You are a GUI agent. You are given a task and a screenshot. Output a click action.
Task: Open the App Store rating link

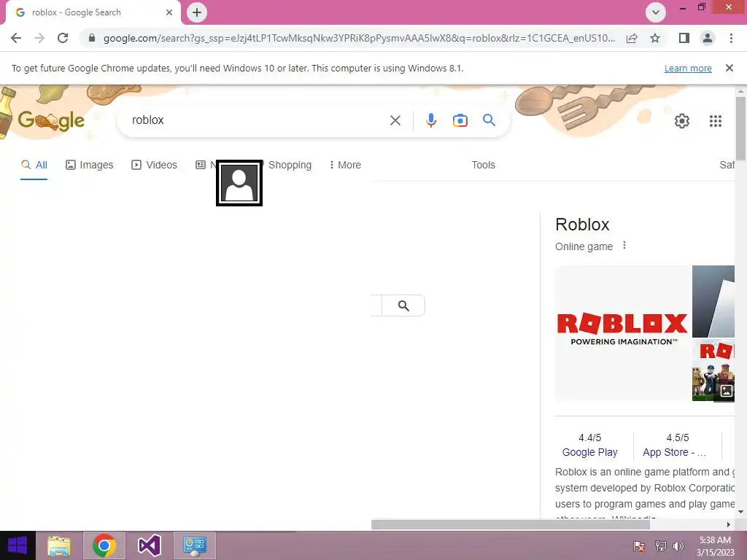click(674, 452)
